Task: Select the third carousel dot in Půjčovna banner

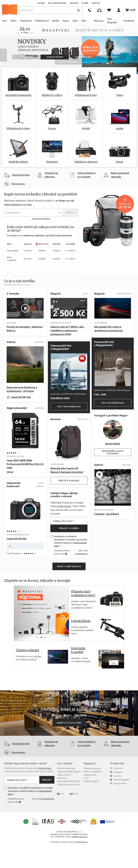Action: [45, 637]
